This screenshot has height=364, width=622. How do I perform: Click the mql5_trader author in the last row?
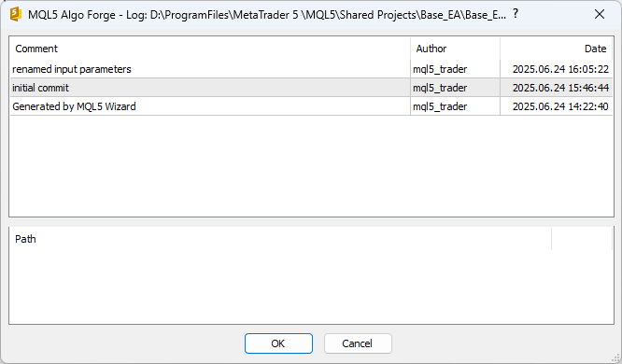[x=440, y=106]
